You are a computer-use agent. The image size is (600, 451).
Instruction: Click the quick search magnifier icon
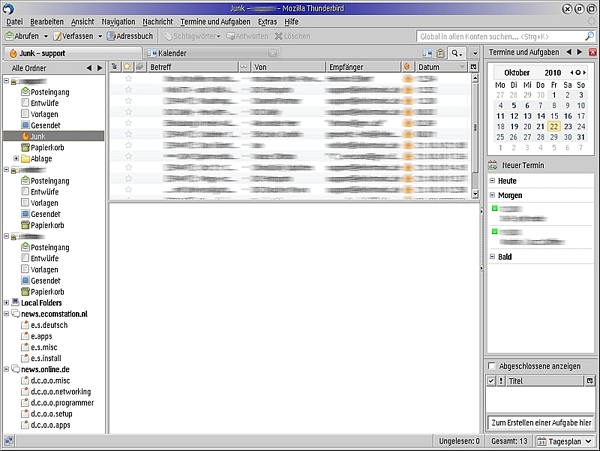click(x=455, y=52)
